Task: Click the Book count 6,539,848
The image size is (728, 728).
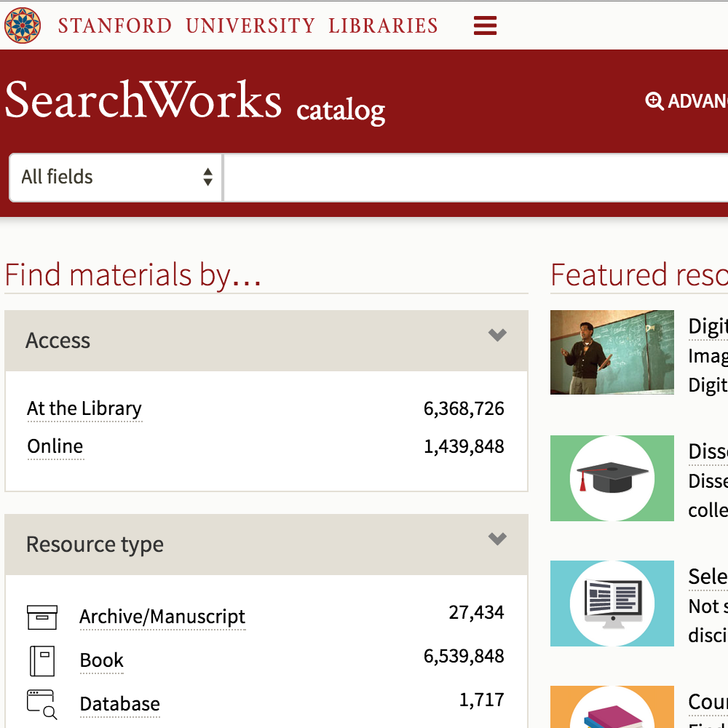Action: pos(464,656)
